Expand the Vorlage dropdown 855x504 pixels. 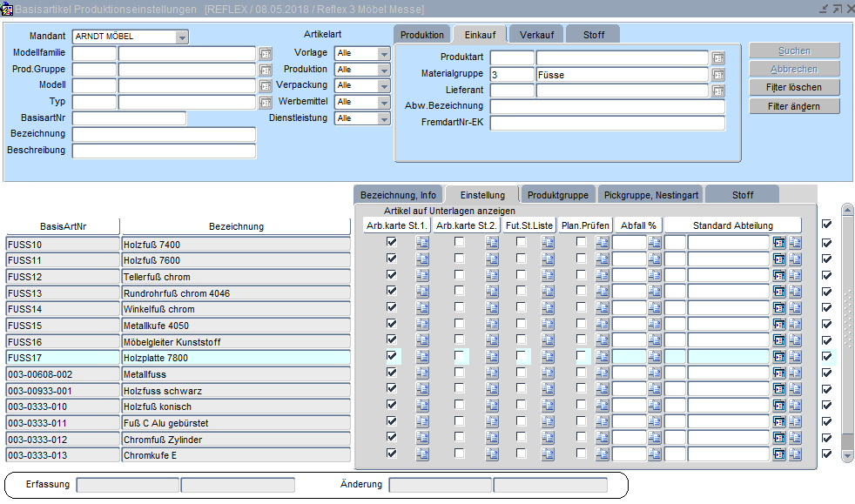384,53
